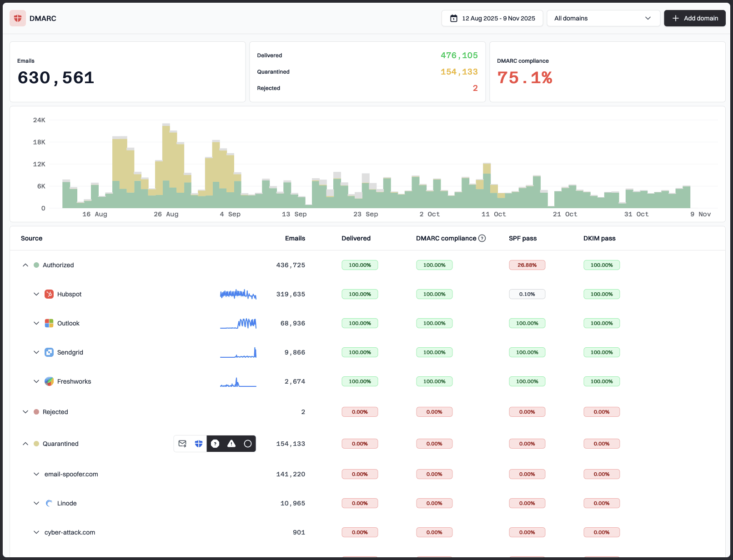This screenshot has height=560, width=733.
Task: Click the Add domain button
Action: (x=695, y=18)
